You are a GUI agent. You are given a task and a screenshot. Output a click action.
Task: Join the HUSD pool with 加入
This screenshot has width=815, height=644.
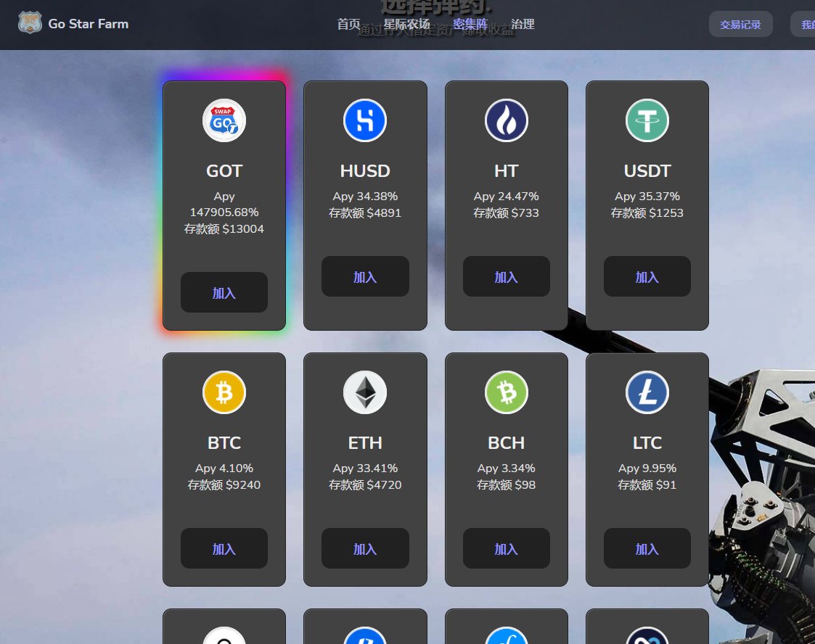[x=365, y=276]
